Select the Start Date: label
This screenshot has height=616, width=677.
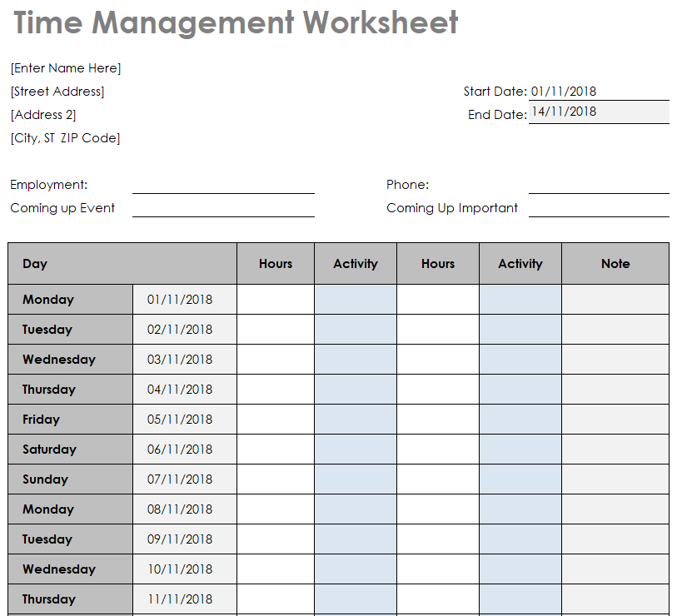(x=495, y=92)
